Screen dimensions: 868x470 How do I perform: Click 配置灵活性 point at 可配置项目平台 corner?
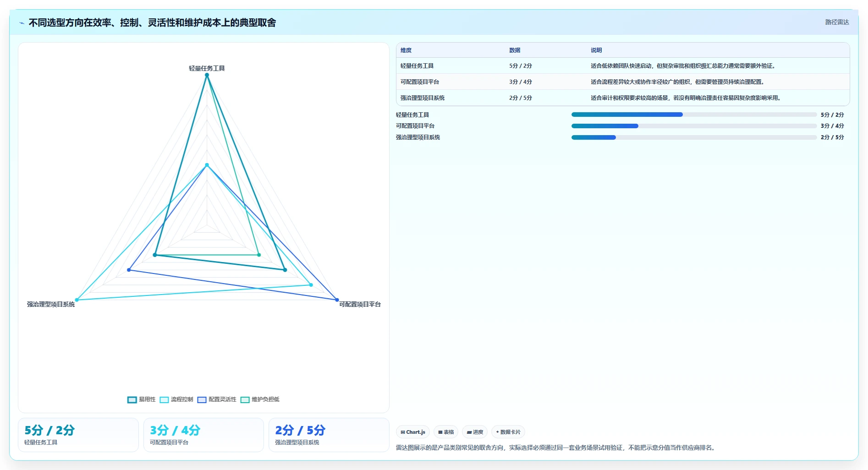coord(337,300)
